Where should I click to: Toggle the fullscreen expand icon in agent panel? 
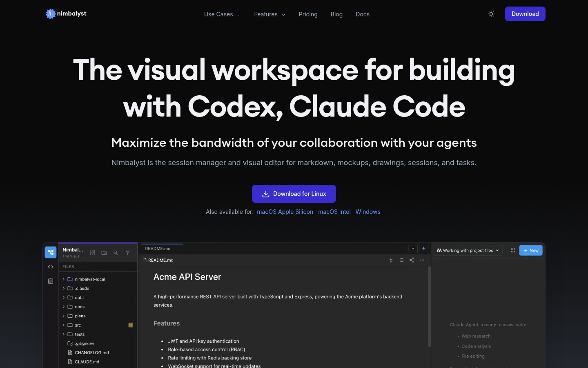click(513, 250)
